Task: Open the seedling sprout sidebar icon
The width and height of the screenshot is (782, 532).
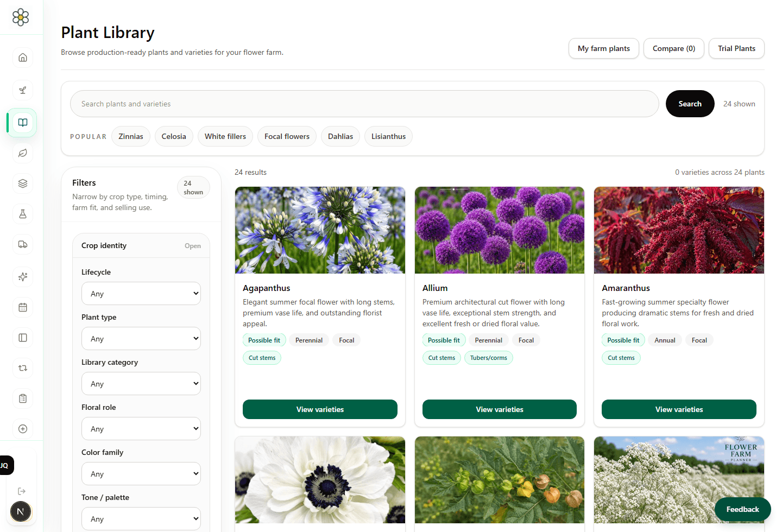Action: [x=23, y=90]
